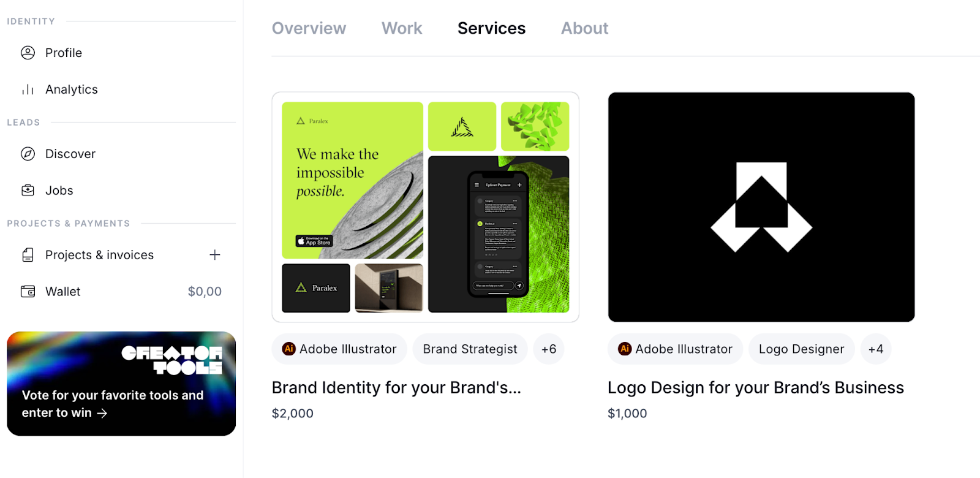Click the Analytics bar chart icon
The height and width of the screenshot is (478, 980).
click(28, 89)
